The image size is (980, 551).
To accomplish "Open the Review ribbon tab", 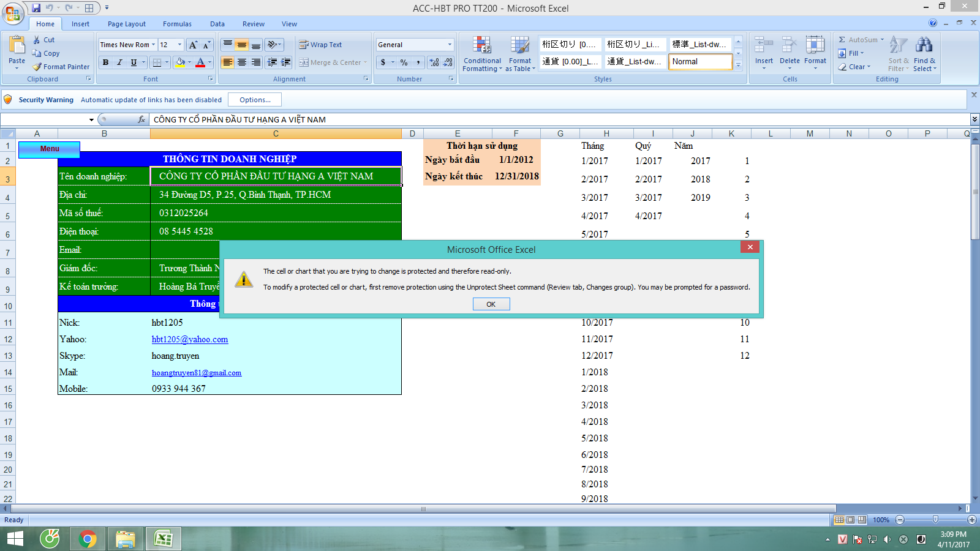I will (253, 24).
